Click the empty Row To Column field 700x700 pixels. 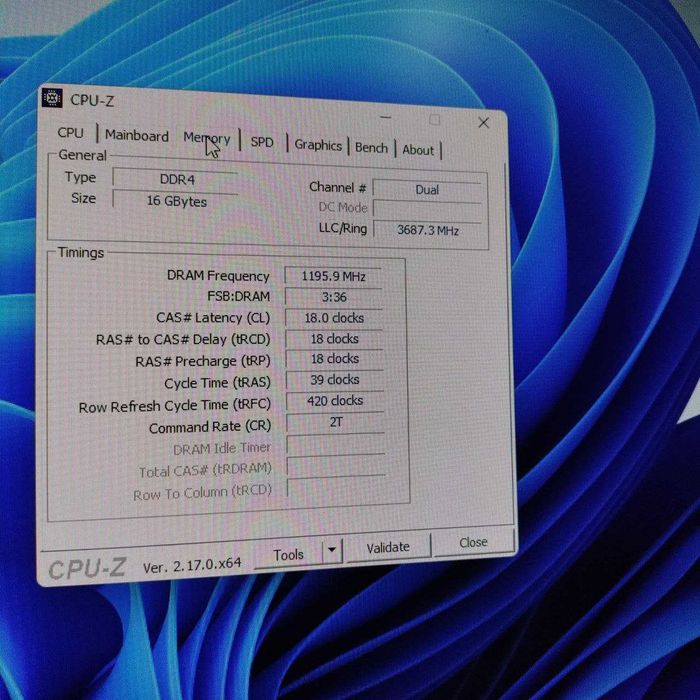click(x=337, y=487)
